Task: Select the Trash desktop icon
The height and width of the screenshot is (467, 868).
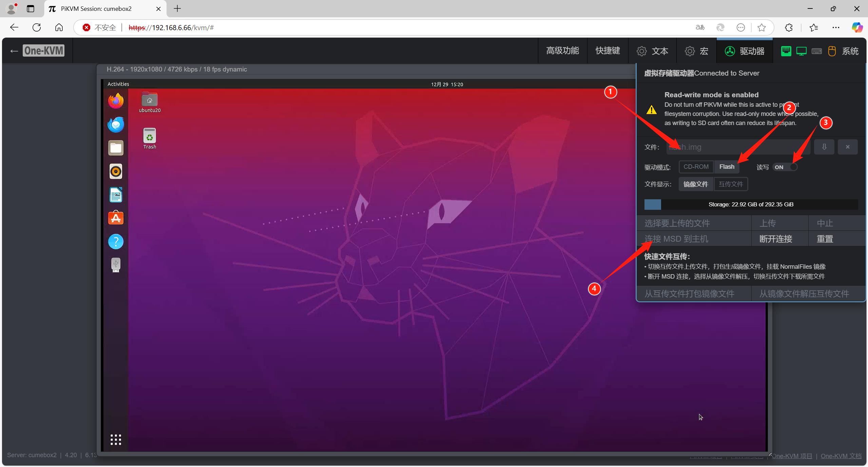Action: [150, 138]
